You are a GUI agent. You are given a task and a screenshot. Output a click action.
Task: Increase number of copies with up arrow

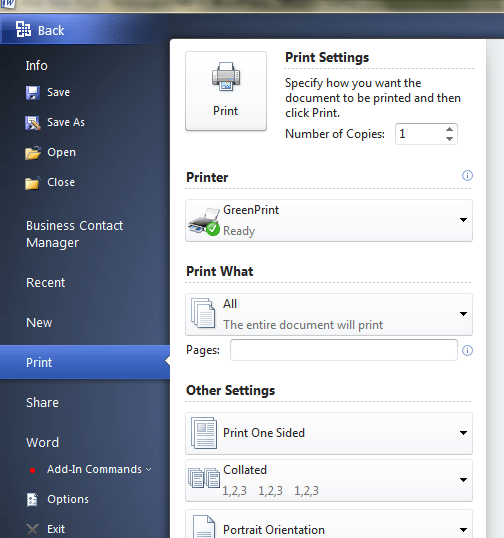pos(449,129)
